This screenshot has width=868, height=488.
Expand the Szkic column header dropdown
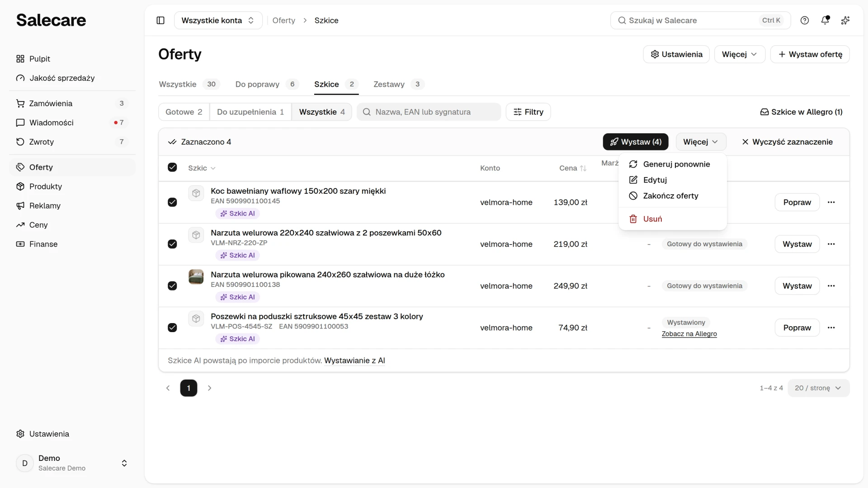(x=202, y=168)
